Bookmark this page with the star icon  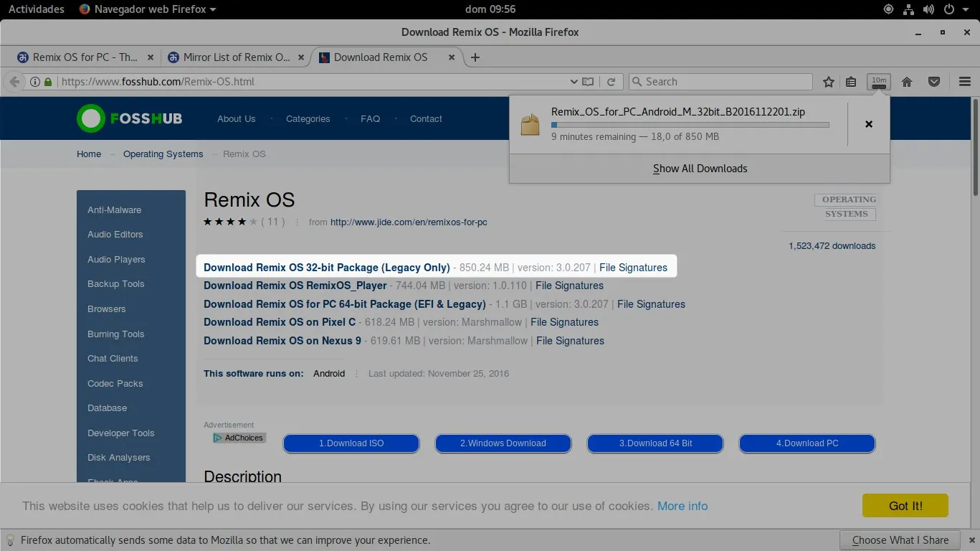point(828,81)
